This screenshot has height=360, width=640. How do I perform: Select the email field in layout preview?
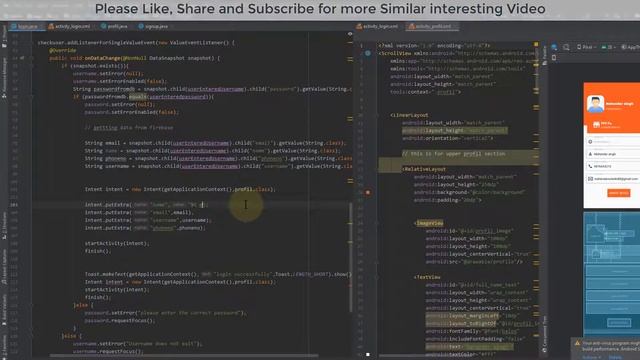[x=613, y=179]
